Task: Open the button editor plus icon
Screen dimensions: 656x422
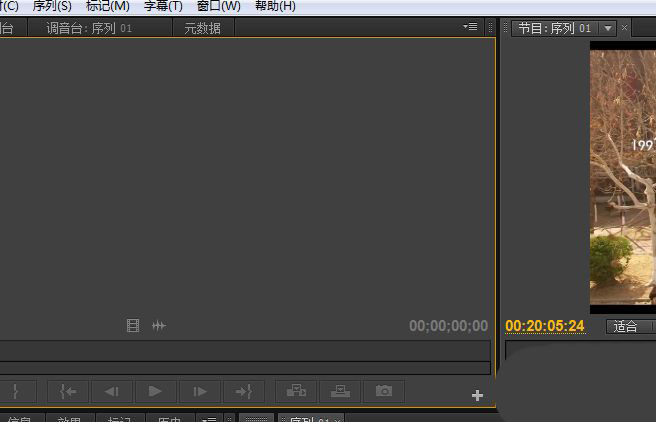Action: 477,396
